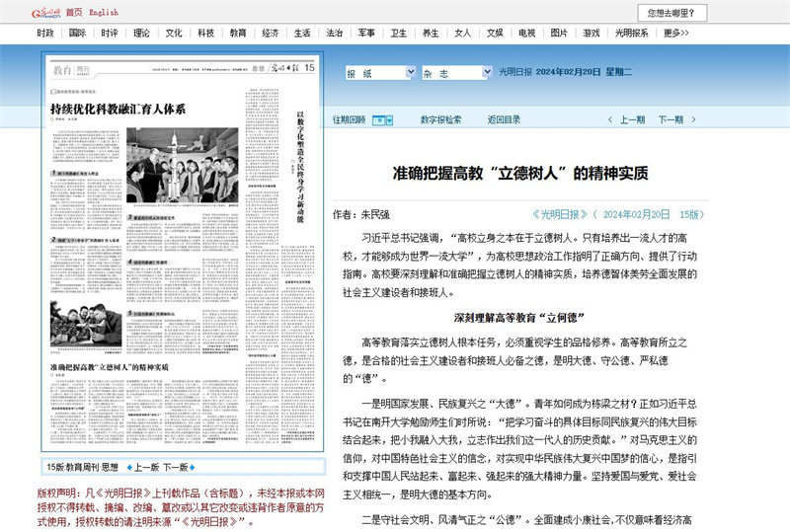Click the 数字报检索 search link

click(440, 120)
